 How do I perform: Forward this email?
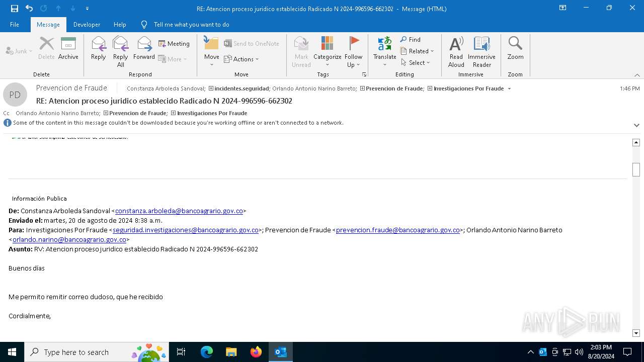click(x=144, y=48)
